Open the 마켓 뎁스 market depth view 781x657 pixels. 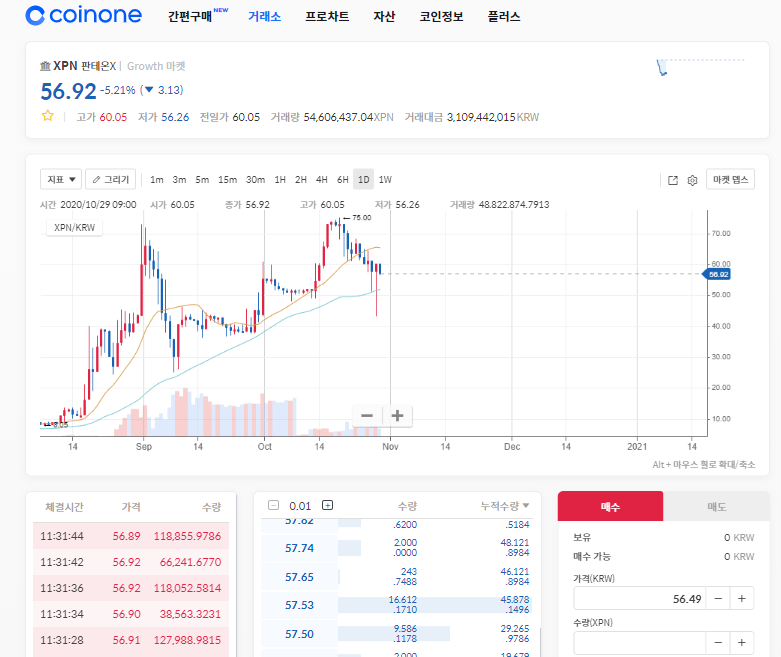(730, 179)
